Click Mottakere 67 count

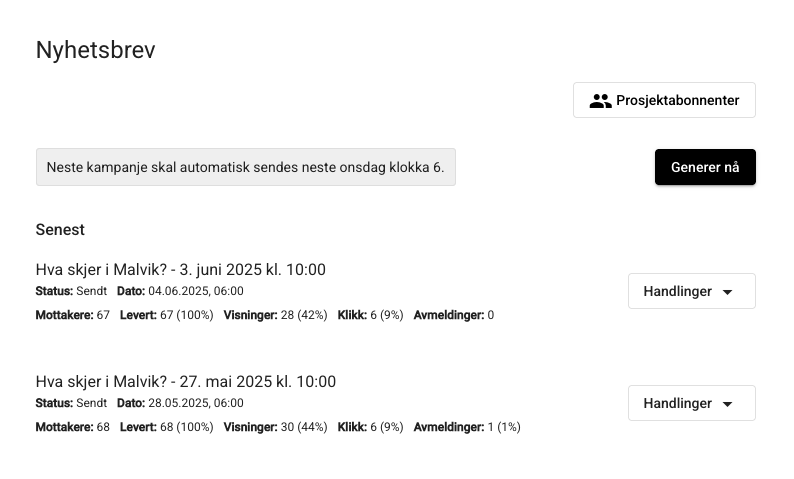tap(72, 315)
